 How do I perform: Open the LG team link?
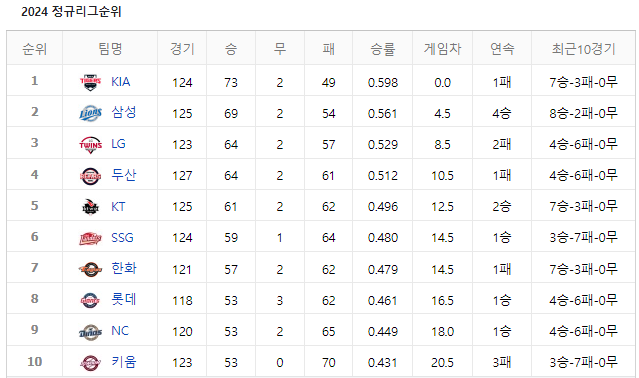[x=118, y=144]
